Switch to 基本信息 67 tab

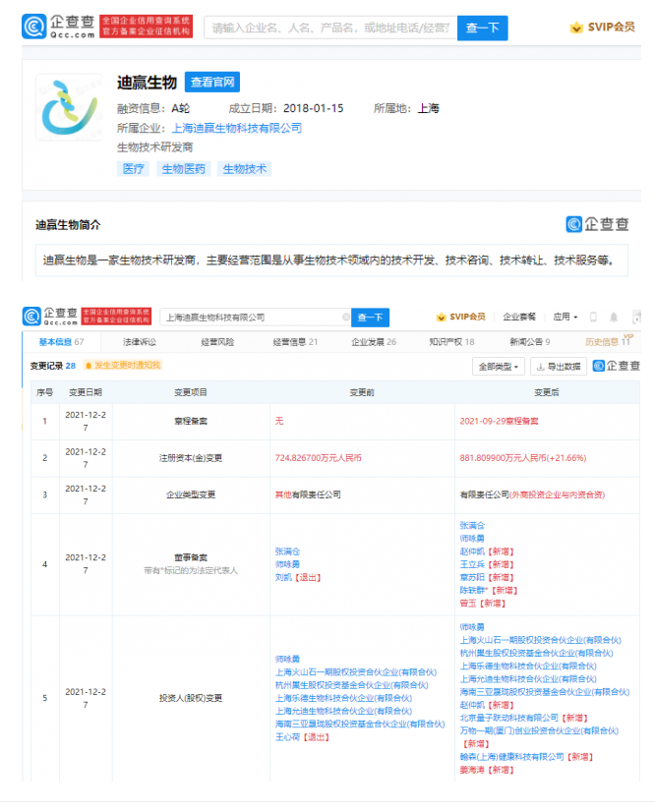(61, 342)
